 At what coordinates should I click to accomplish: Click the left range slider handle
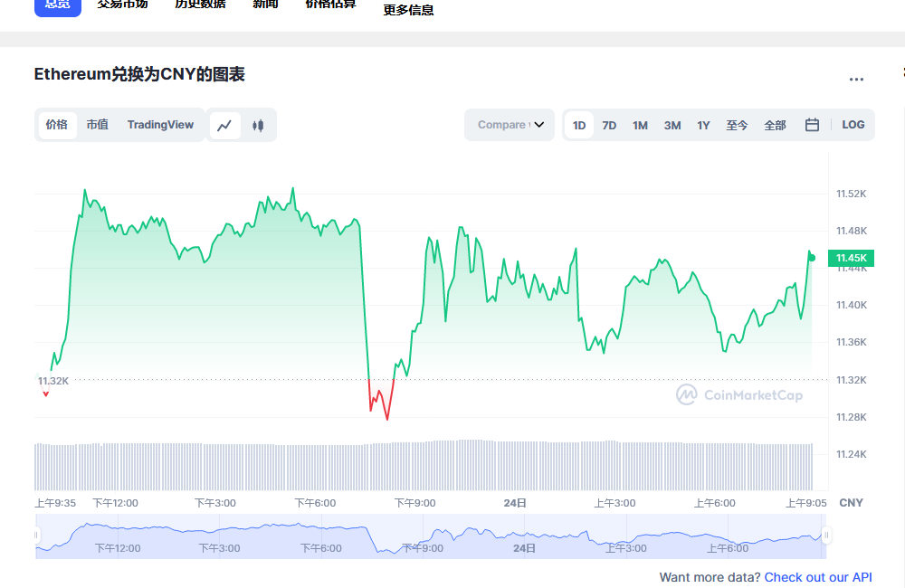37,536
